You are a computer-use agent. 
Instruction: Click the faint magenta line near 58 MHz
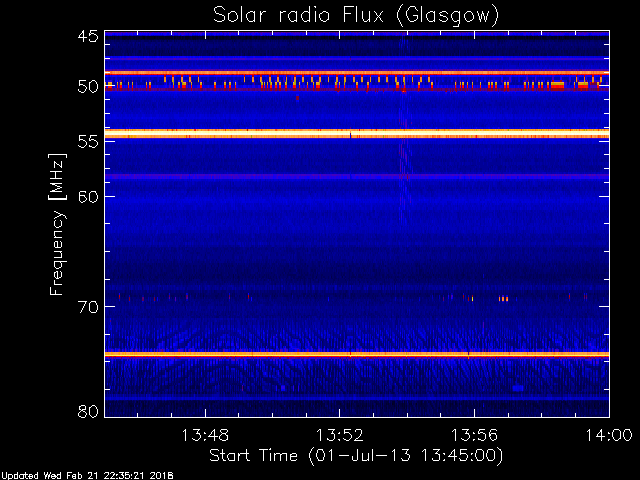click(x=357, y=176)
